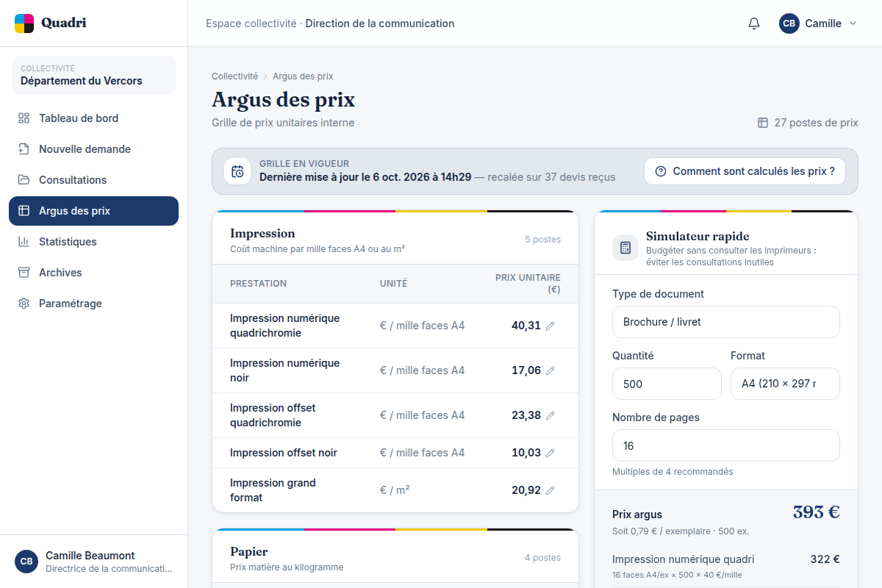Click the Paramétrage gear icon

[x=24, y=304]
